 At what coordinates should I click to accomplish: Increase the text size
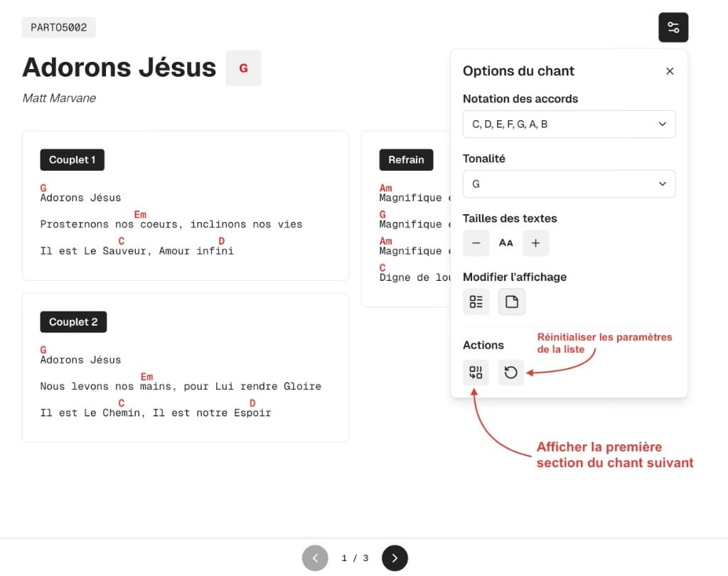coord(535,242)
